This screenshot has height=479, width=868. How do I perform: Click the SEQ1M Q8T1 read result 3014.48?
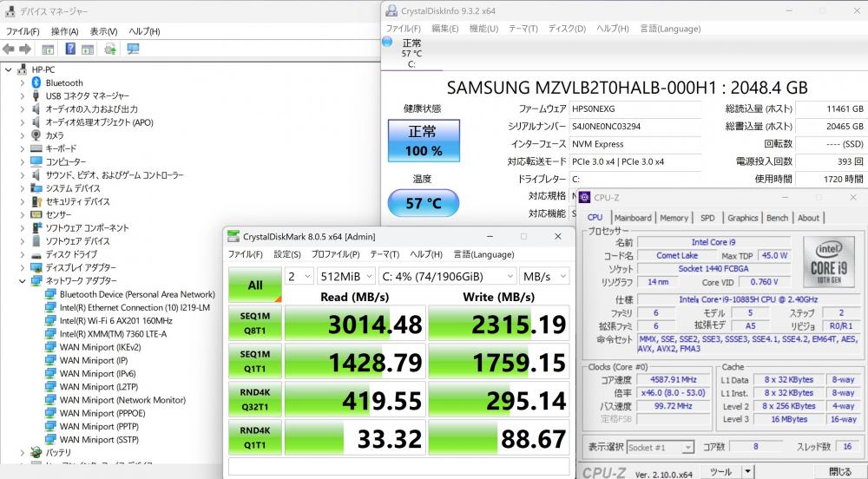pyautogui.click(x=355, y=324)
